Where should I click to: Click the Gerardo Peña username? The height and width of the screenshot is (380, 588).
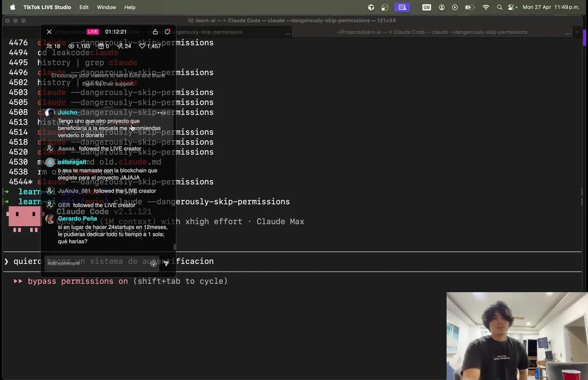click(77, 218)
